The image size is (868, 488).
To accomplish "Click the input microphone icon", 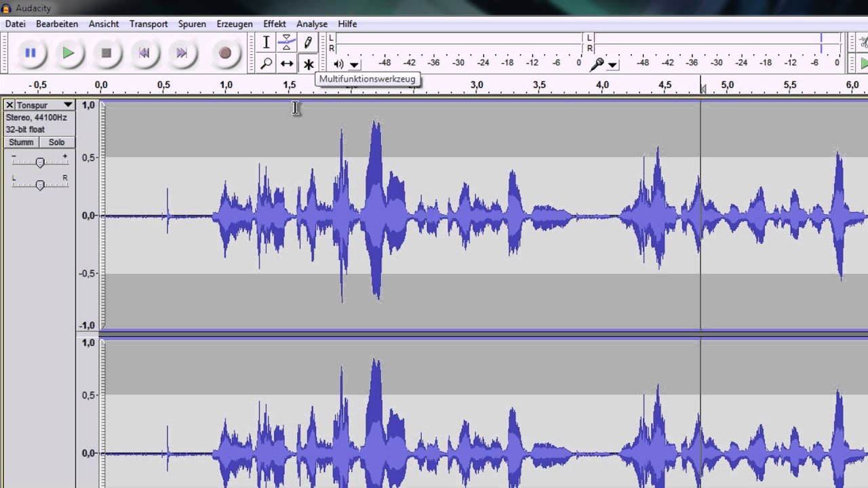I will pos(597,64).
